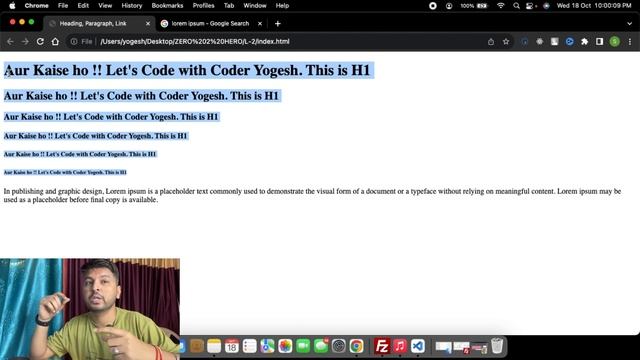
Task: Open the Apple menu
Action: pos(12,6)
